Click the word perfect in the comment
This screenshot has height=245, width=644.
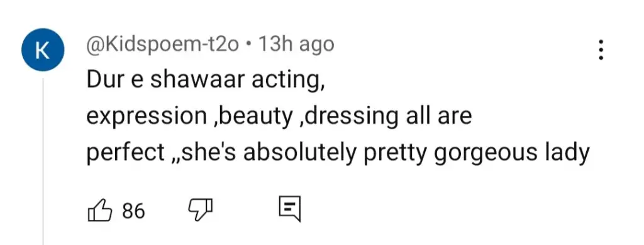[x=126, y=153]
